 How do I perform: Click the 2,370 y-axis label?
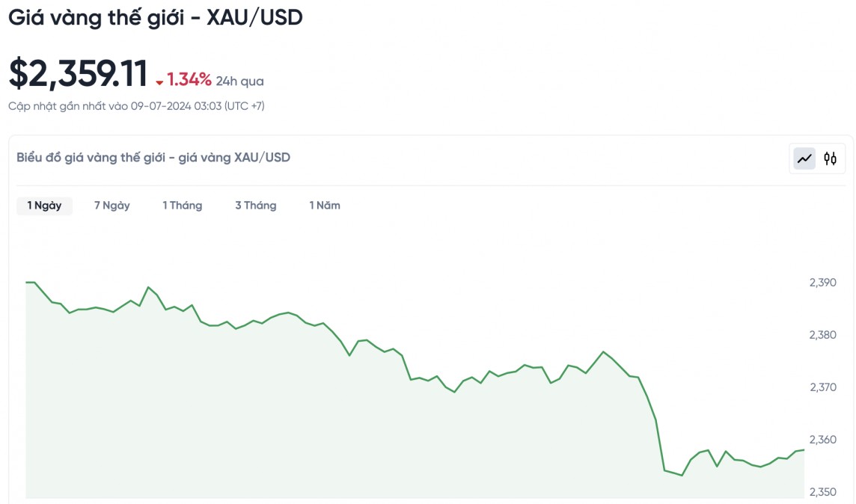(822, 387)
